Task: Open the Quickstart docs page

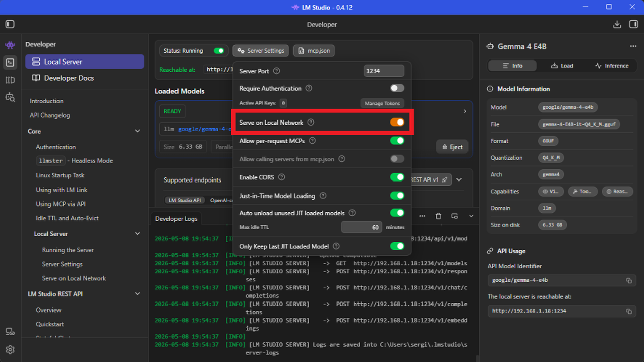Action: point(50,324)
